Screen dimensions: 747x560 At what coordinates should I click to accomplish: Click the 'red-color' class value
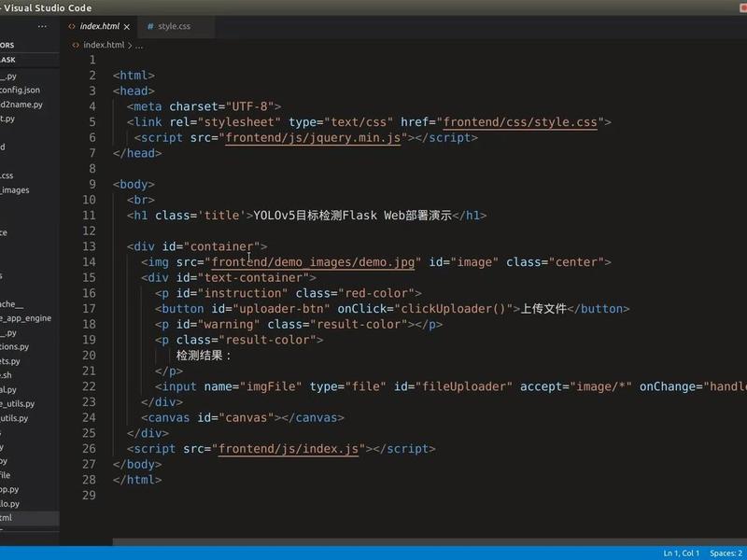tap(376, 293)
